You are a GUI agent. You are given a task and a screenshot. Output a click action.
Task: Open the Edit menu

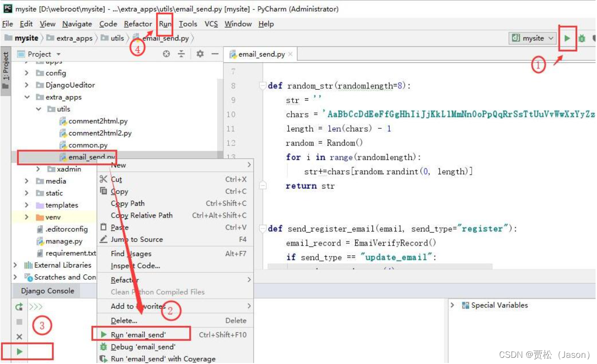(26, 24)
